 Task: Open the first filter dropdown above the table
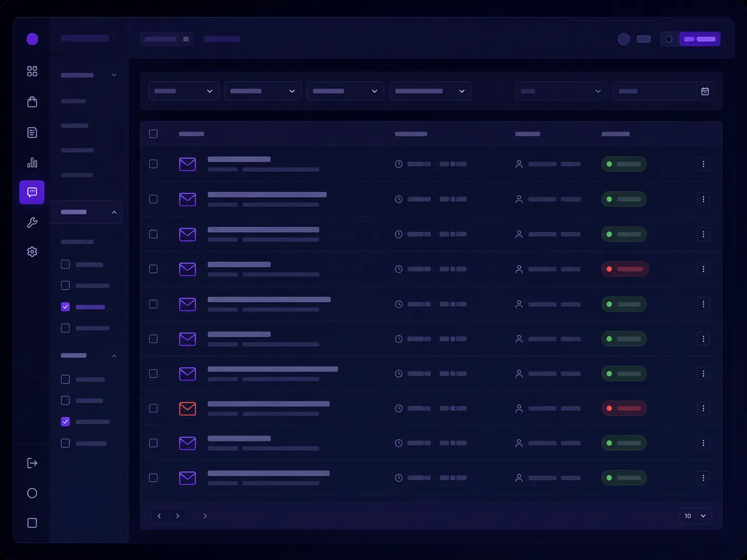(184, 91)
